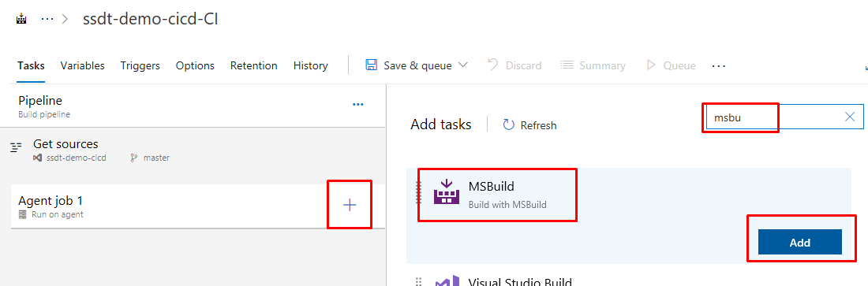Click the Azure Pipelines build icon in the breadcrumb
Viewport: 868px width, 286px height.
pyautogui.click(x=21, y=19)
